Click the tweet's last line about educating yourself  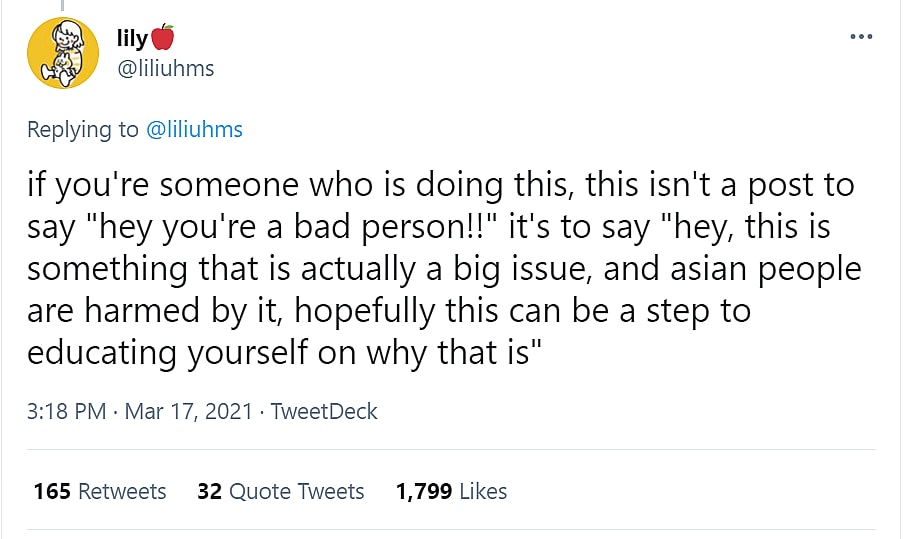click(285, 353)
